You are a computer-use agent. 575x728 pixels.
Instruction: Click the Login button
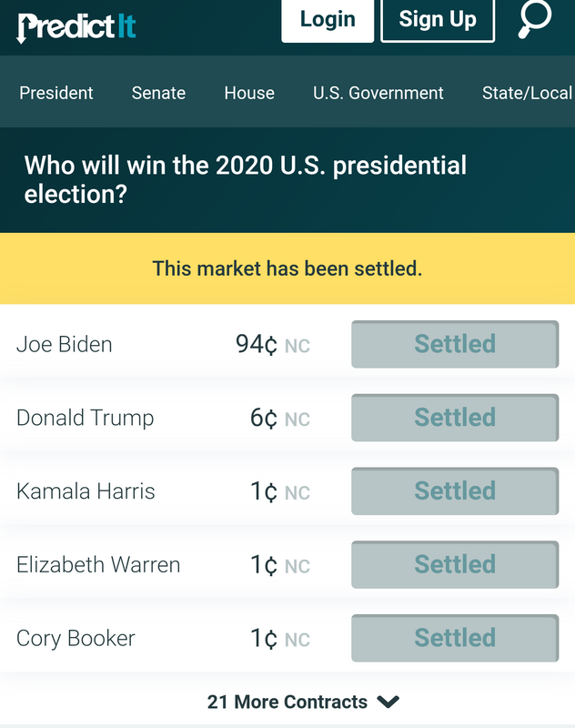tap(328, 20)
